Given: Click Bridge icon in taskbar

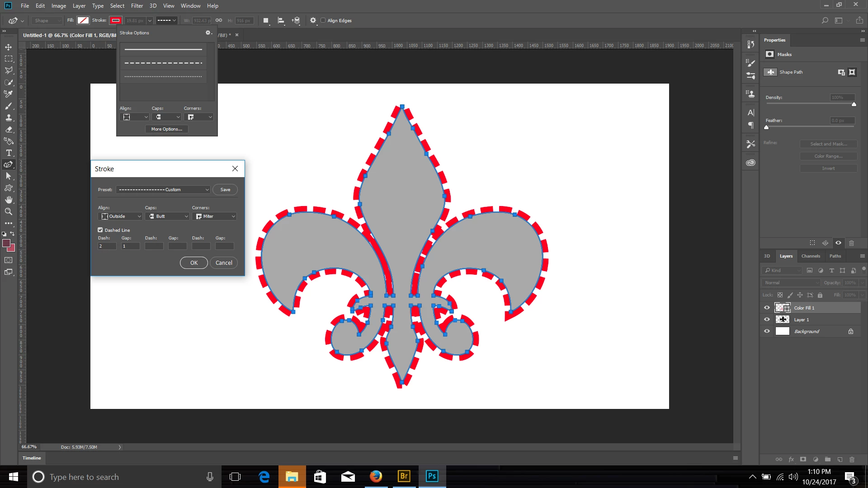Looking at the screenshot, I should click(404, 476).
